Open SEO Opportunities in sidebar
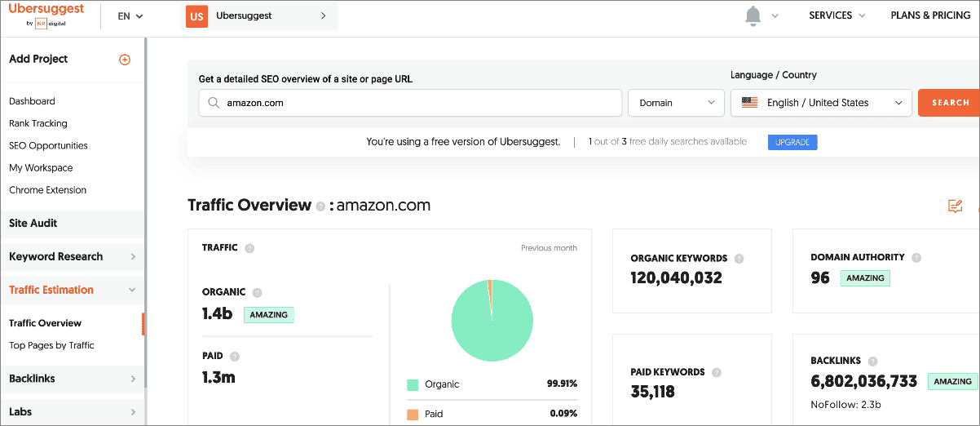980x426 pixels. [48, 145]
